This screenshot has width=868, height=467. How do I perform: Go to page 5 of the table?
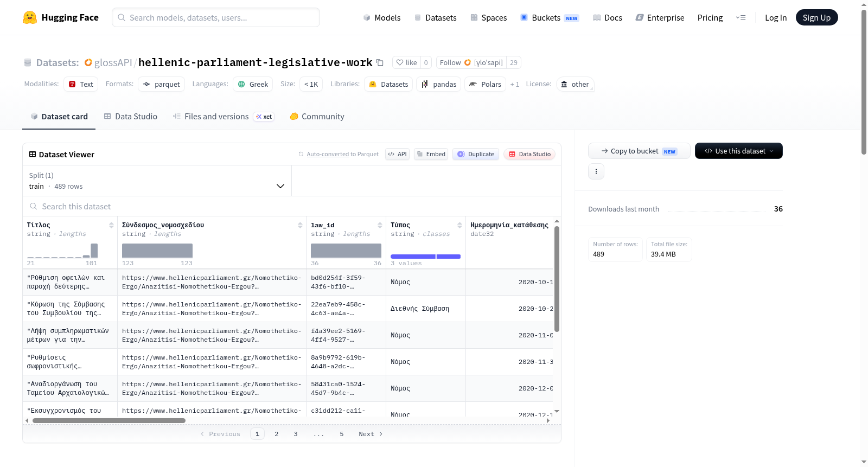click(342, 434)
